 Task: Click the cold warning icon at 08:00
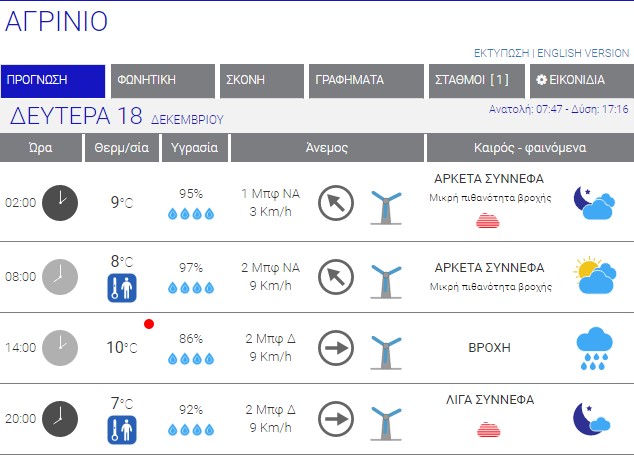(x=121, y=289)
